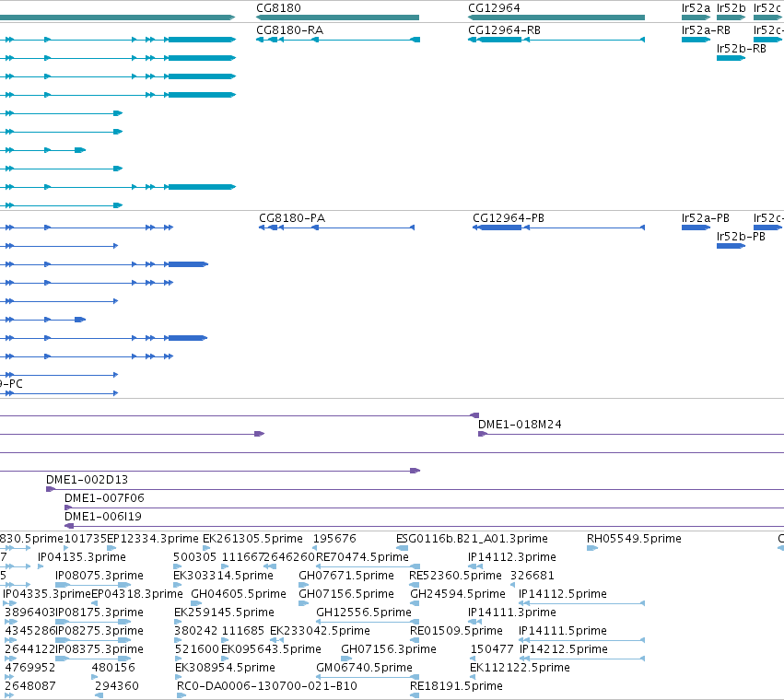Click the 500305 EST label

coord(194,557)
